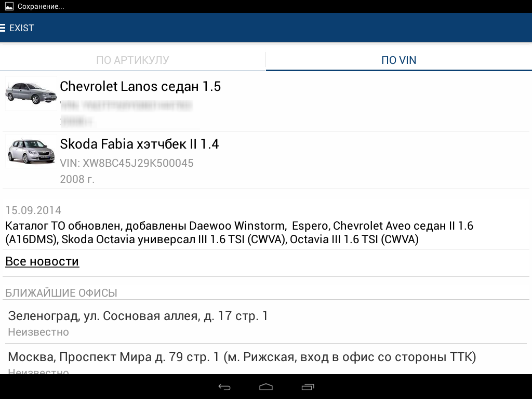
Task: Tap the catalog update news text
Action: point(239,233)
